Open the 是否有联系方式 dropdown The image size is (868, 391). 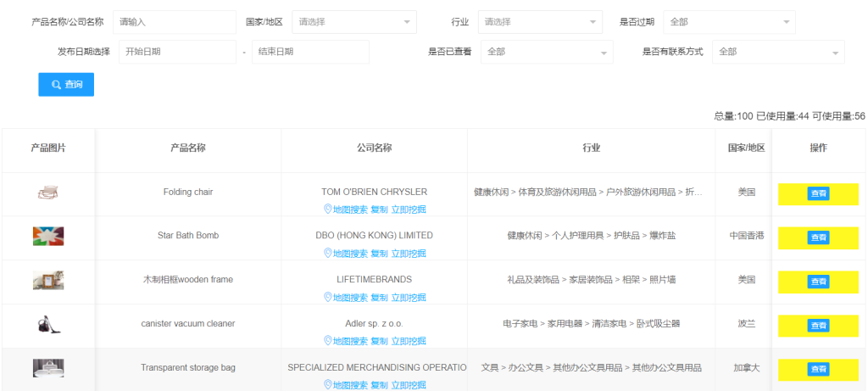click(777, 52)
